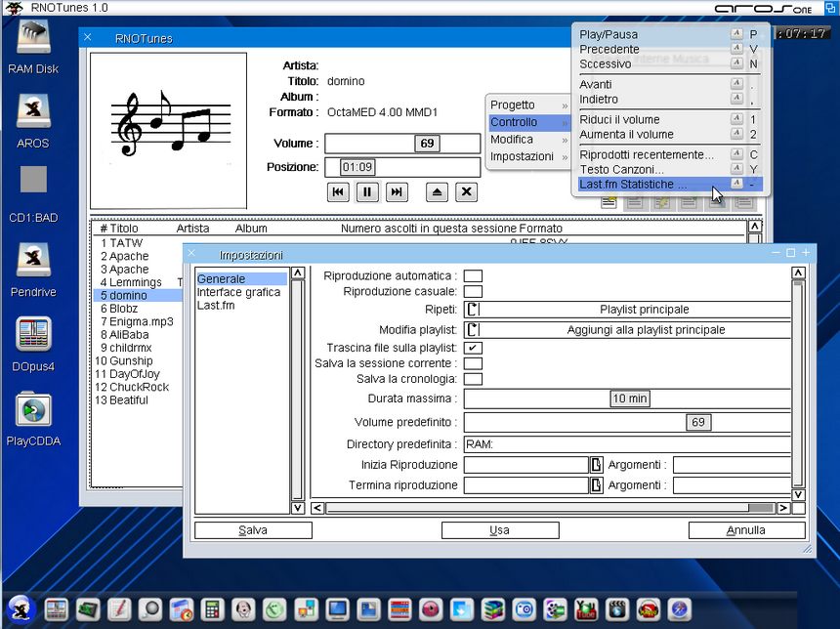Uncheck Trascina file sulla playlist

[x=473, y=348]
